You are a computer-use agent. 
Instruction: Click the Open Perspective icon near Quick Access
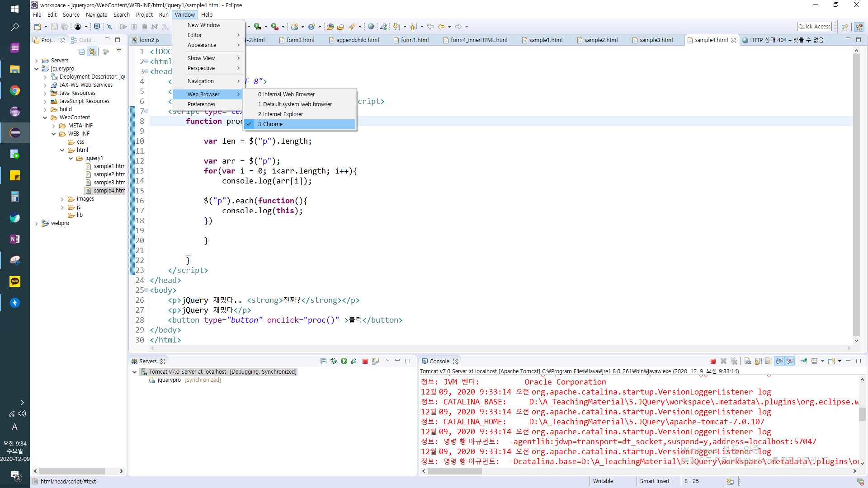point(844,27)
